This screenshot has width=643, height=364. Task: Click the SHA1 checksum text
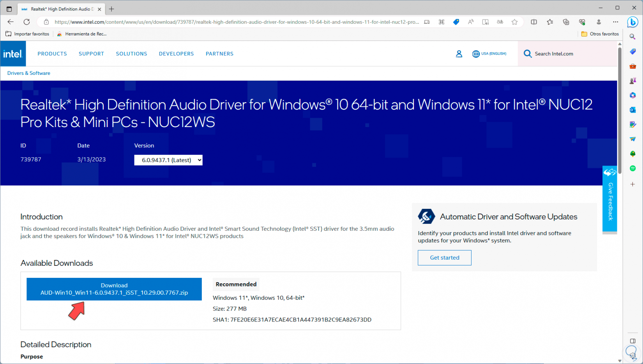292,320
